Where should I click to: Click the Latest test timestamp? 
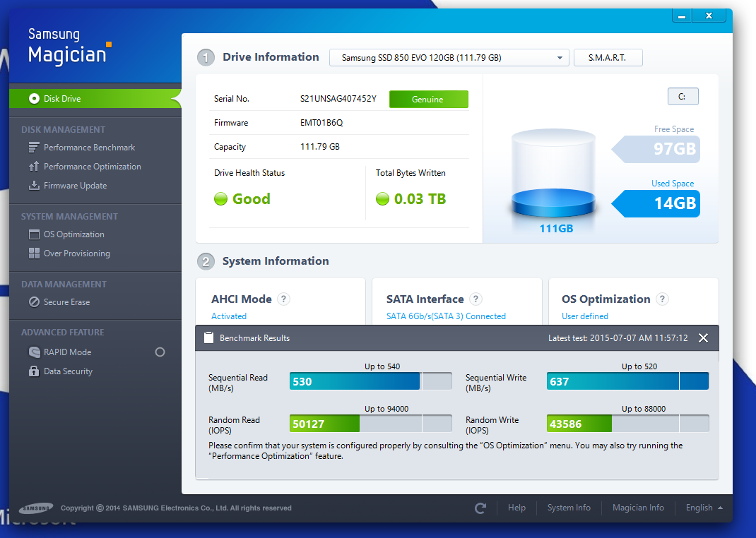tap(618, 338)
